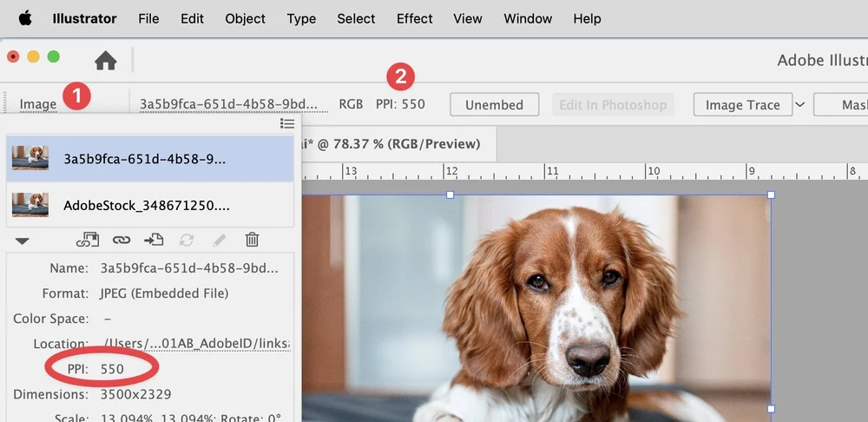The image size is (868, 422).
Task: Open the Illustrator application menu
Action: tap(85, 19)
